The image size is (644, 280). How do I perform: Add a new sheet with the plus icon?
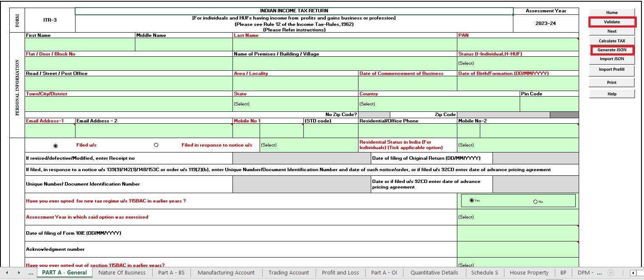(x=611, y=272)
